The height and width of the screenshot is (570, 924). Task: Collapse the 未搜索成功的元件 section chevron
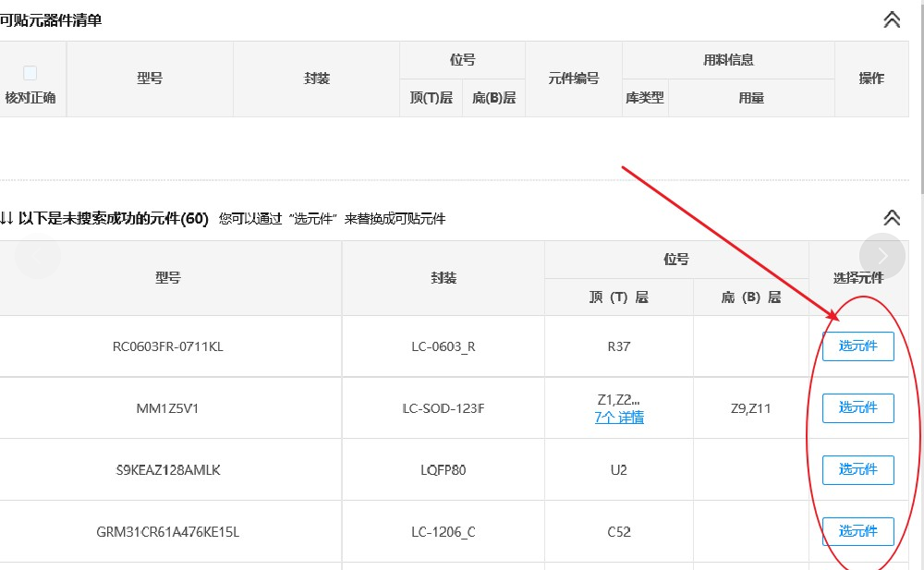click(x=892, y=218)
